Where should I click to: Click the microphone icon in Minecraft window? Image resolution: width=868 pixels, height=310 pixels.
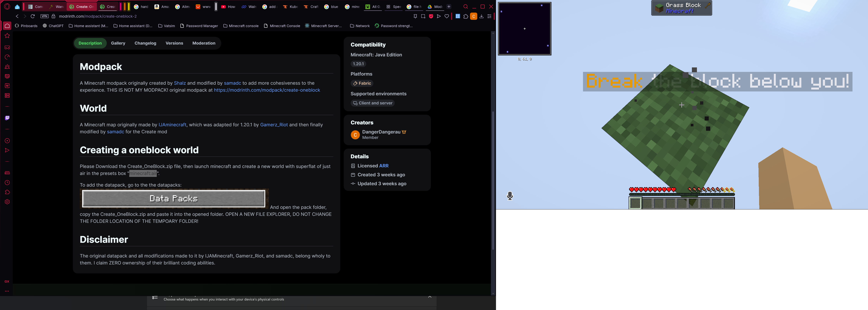click(510, 196)
